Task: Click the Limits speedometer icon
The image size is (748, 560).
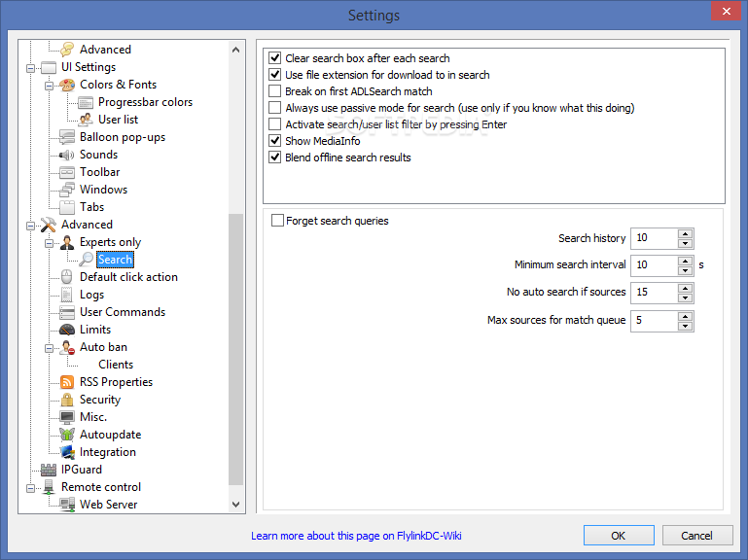Action: coord(67,330)
